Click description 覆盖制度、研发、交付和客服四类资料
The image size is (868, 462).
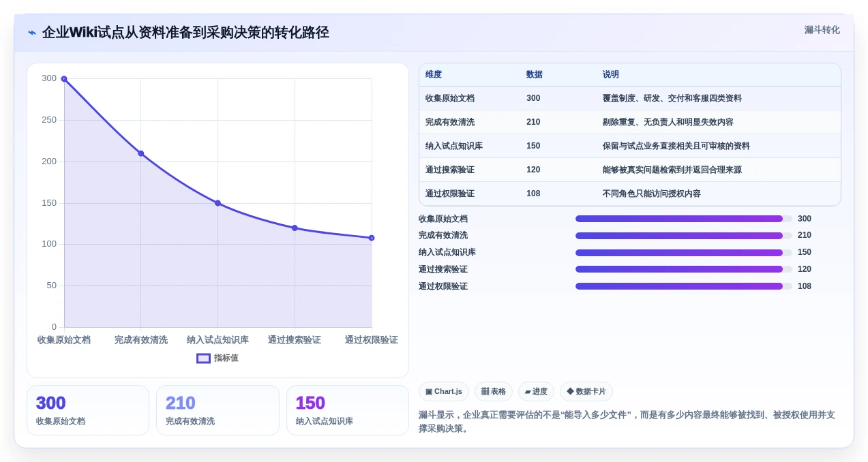click(672, 98)
